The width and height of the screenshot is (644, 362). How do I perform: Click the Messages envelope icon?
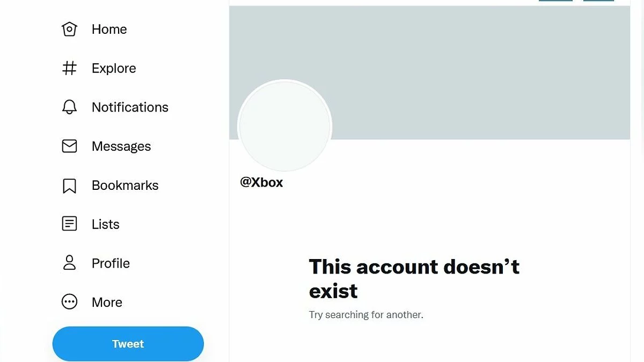[x=69, y=146]
